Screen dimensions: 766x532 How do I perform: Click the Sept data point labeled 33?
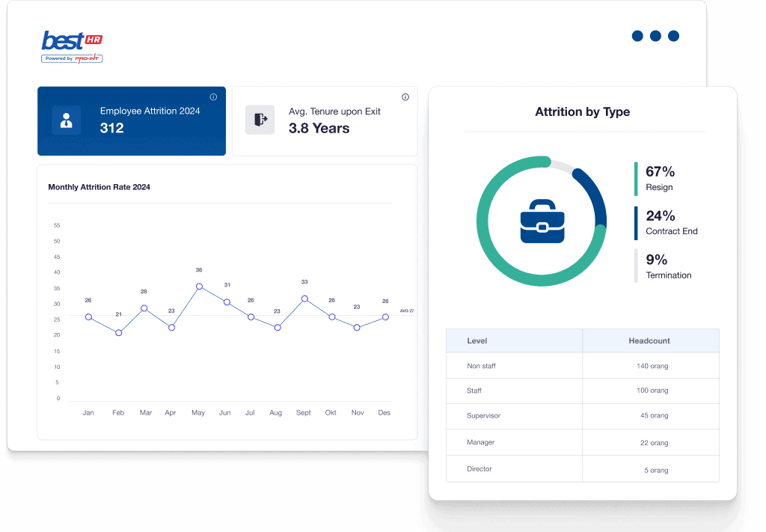coord(304,299)
